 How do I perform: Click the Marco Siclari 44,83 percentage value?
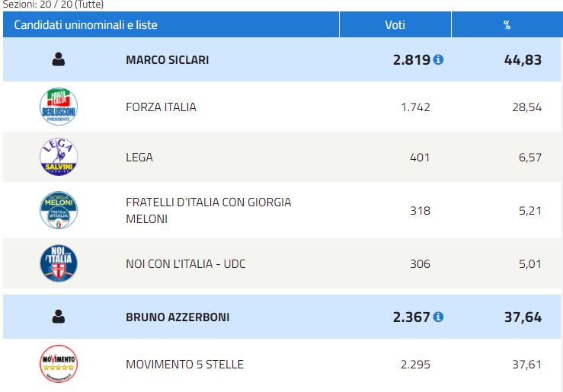click(523, 60)
